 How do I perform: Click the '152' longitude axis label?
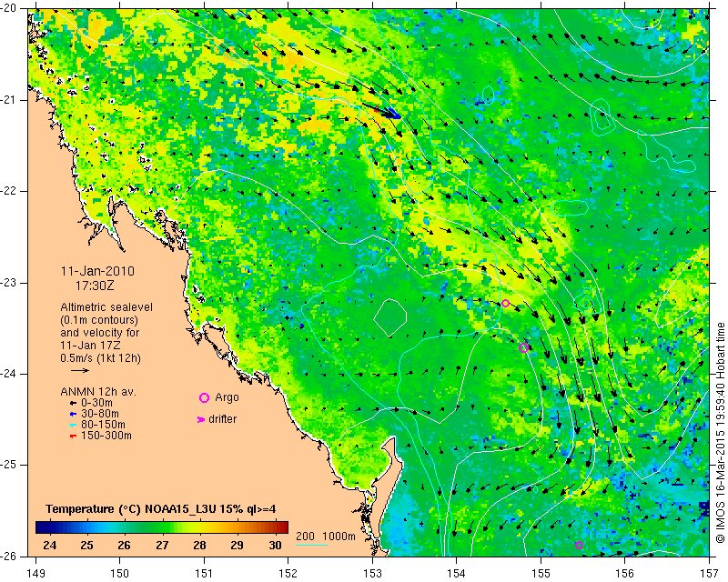(288, 574)
